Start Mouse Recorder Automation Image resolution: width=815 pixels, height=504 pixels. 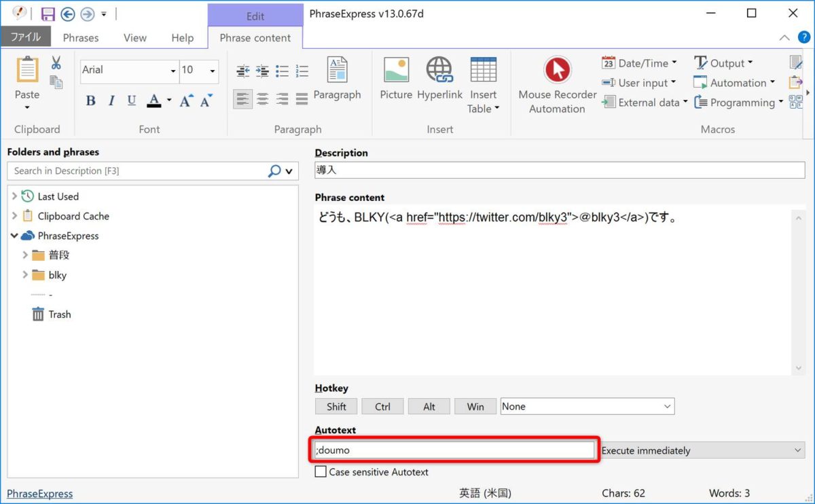(558, 86)
